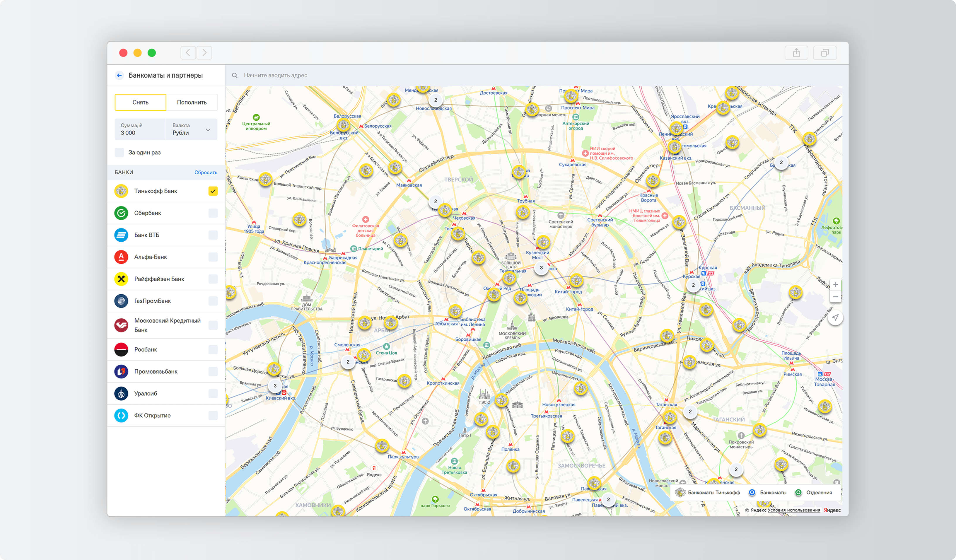Screen dimensions: 956x560
Task: Open the Условия использования link
Action: (x=794, y=510)
